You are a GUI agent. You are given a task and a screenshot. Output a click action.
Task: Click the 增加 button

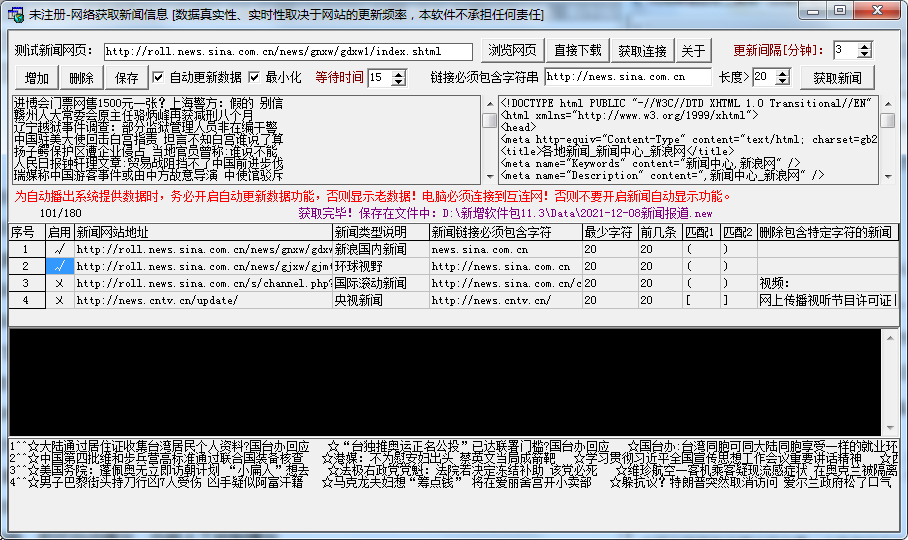click(37, 78)
